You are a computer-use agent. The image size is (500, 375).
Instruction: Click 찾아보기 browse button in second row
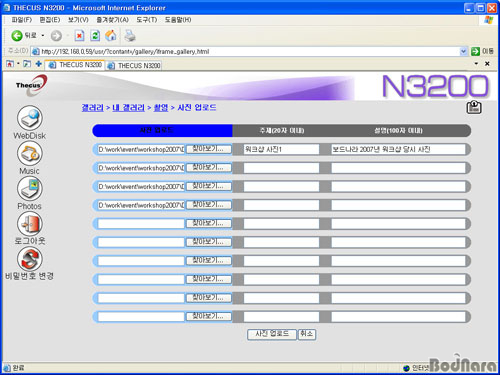[208, 168]
